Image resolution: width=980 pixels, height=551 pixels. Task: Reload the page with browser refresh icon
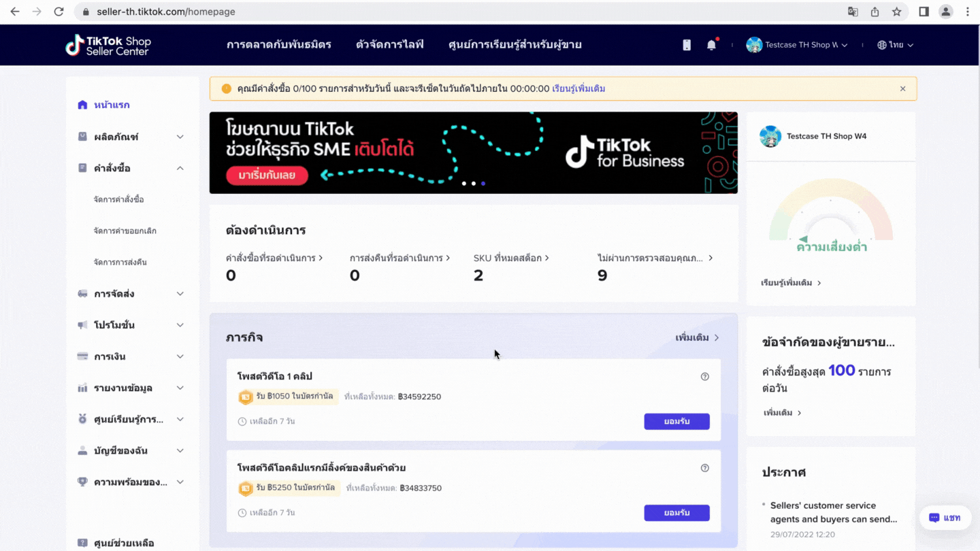coord(59,12)
